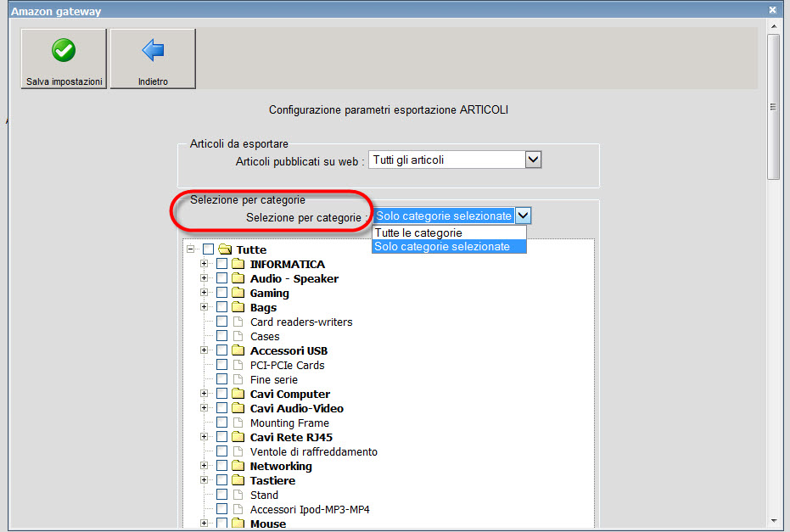The height and width of the screenshot is (532, 790).
Task: Click the Cavi Rete RJ45 folder icon
Action: point(238,437)
